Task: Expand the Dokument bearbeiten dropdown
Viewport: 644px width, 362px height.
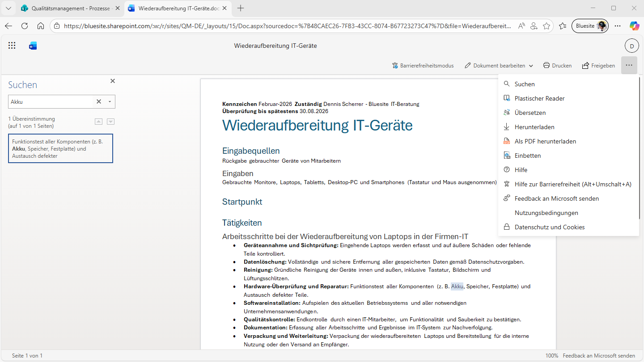Action: (x=531, y=66)
